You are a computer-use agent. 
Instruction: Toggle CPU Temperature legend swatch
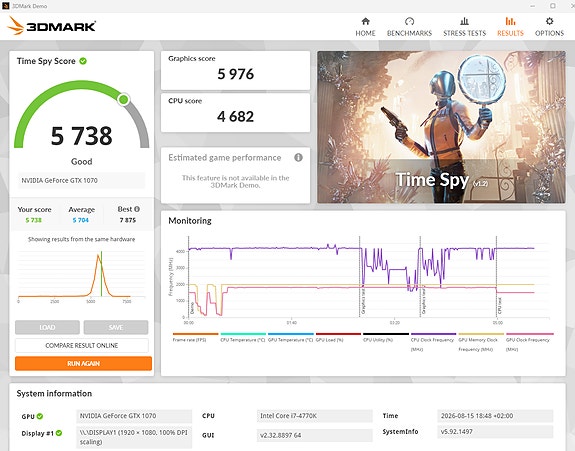pyautogui.click(x=243, y=334)
